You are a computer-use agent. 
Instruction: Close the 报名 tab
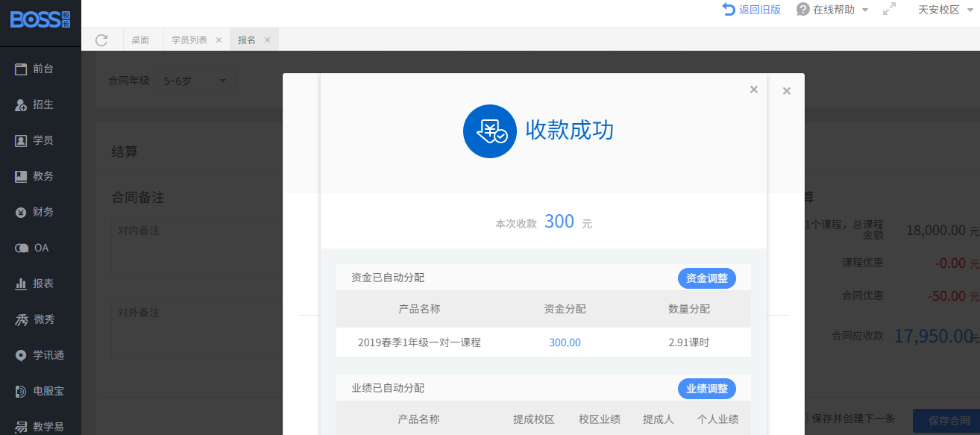point(267,40)
